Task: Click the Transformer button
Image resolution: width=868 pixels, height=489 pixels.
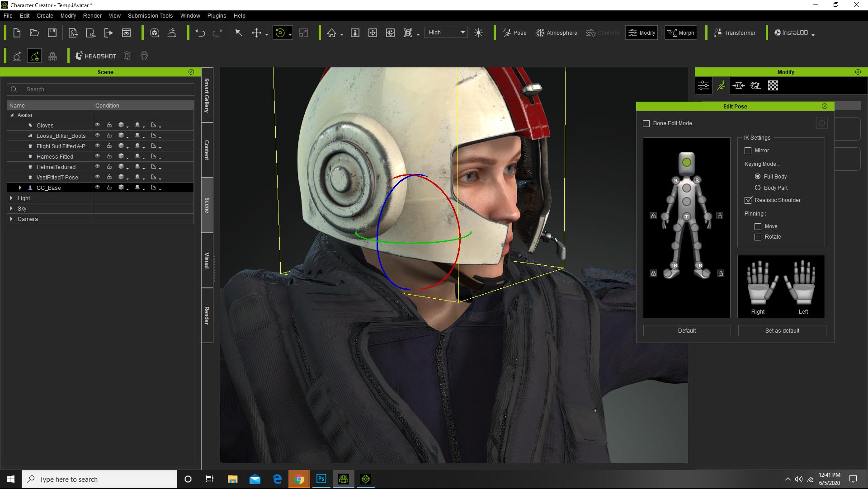Action: pyautogui.click(x=735, y=33)
